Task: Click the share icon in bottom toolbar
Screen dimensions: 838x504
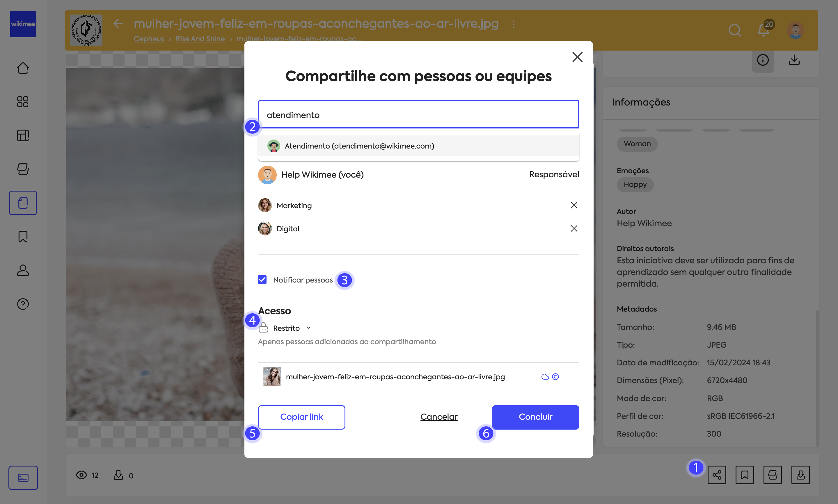Action: click(717, 474)
